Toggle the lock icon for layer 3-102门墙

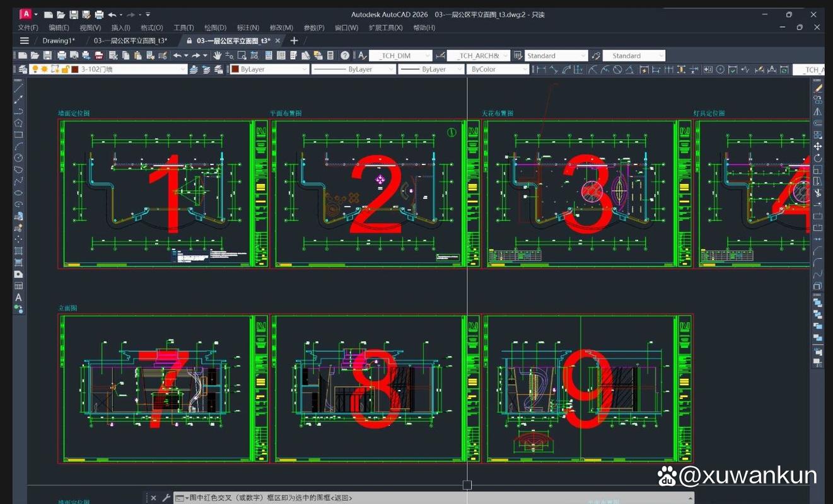click(x=65, y=69)
